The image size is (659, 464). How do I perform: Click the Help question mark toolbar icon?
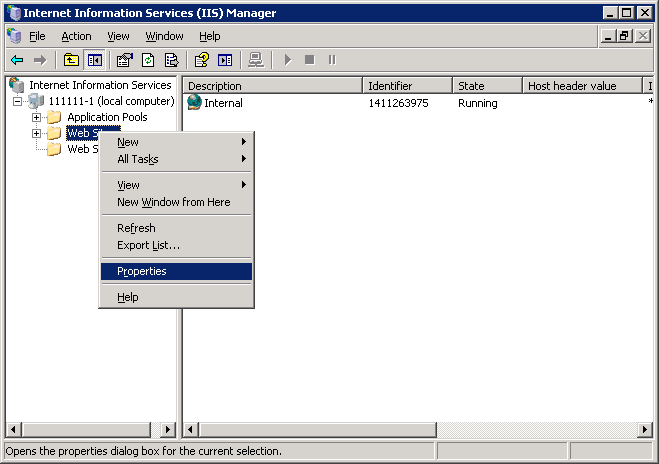click(202, 60)
